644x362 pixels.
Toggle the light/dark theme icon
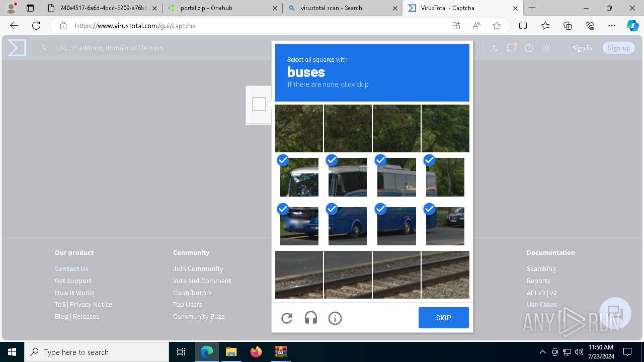[546, 48]
